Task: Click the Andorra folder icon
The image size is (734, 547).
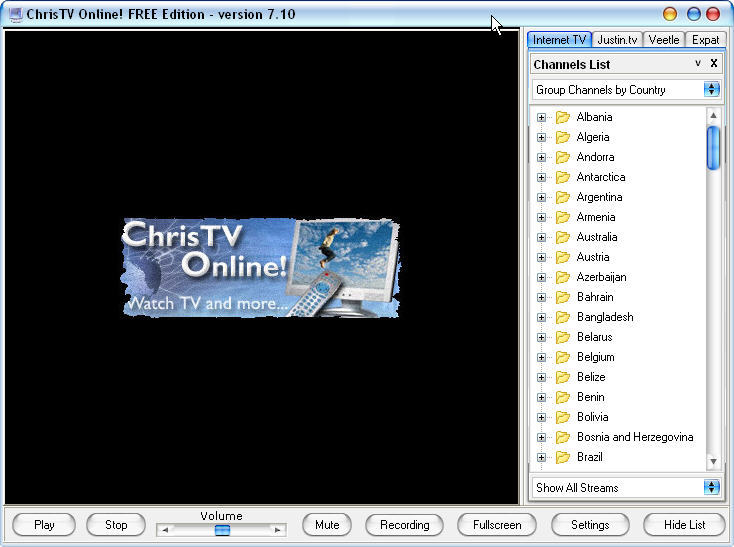Action: click(563, 157)
